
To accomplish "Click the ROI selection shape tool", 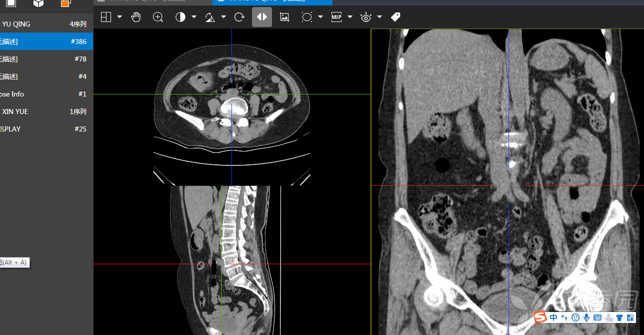I will pos(307,17).
